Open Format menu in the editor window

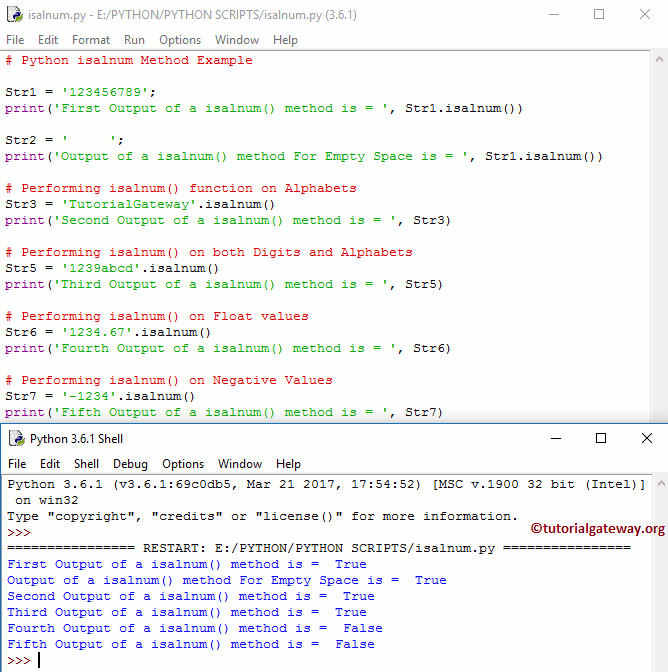click(91, 40)
